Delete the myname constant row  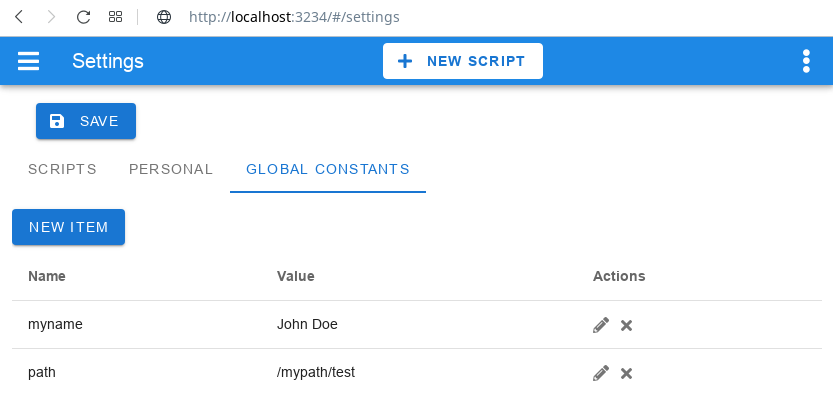tap(626, 325)
